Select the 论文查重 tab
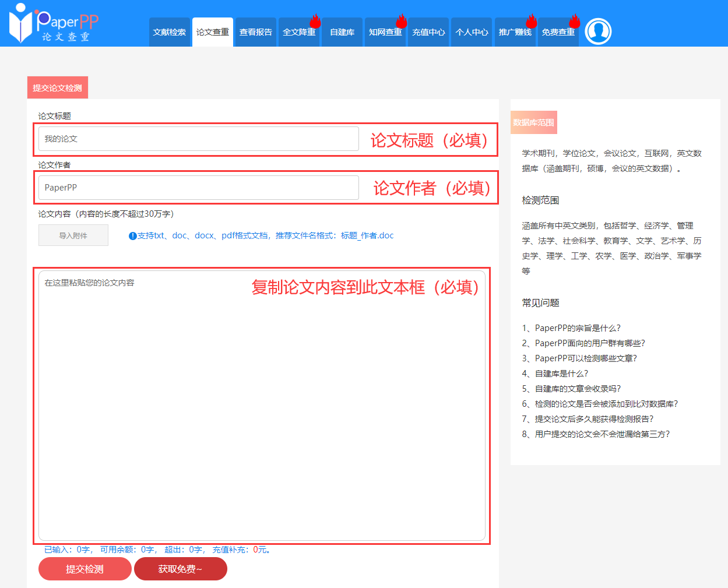This screenshot has height=588, width=728. tap(213, 32)
